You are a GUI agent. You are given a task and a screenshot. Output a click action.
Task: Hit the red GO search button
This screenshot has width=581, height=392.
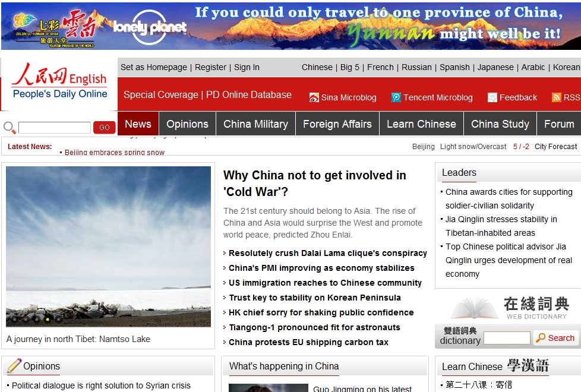pos(105,128)
